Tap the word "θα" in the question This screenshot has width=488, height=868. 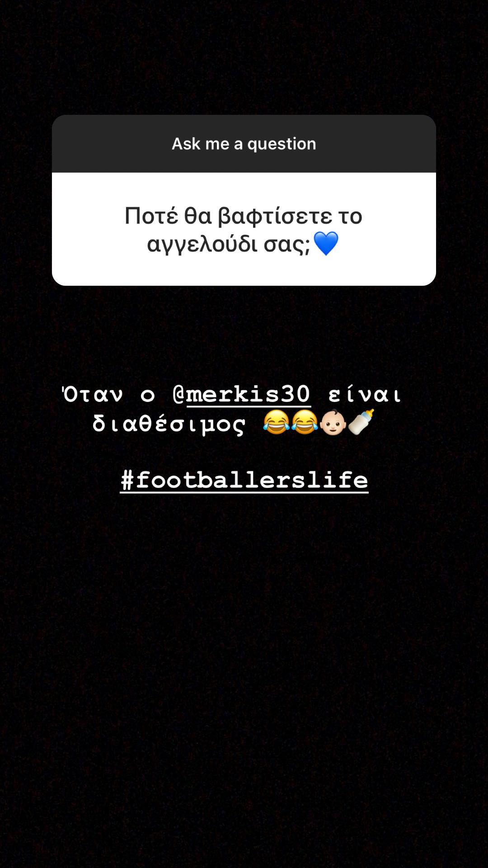(x=198, y=215)
